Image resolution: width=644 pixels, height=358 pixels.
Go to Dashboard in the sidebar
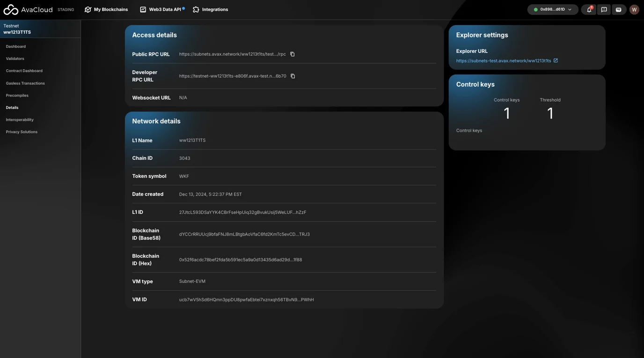click(16, 46)
